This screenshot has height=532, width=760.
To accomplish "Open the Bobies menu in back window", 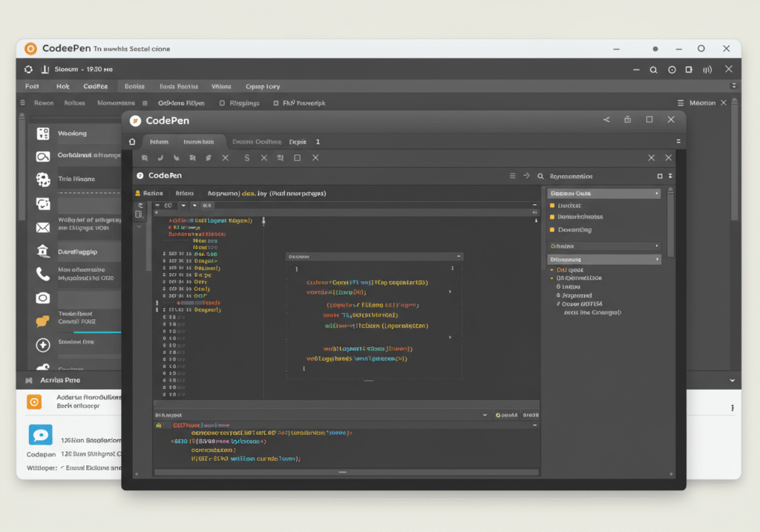I will pyautogui.click(x=135, y=86).
